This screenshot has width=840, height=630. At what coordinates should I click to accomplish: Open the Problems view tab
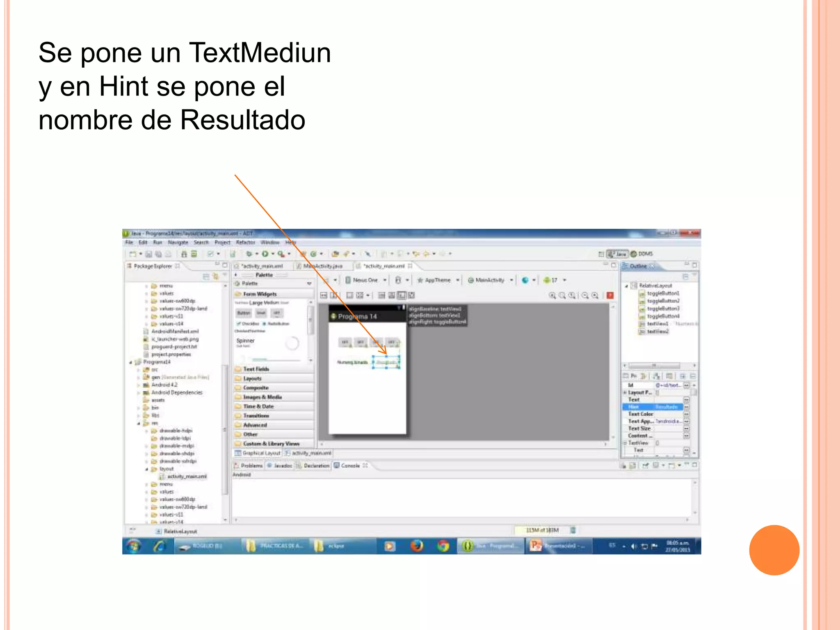248,466
